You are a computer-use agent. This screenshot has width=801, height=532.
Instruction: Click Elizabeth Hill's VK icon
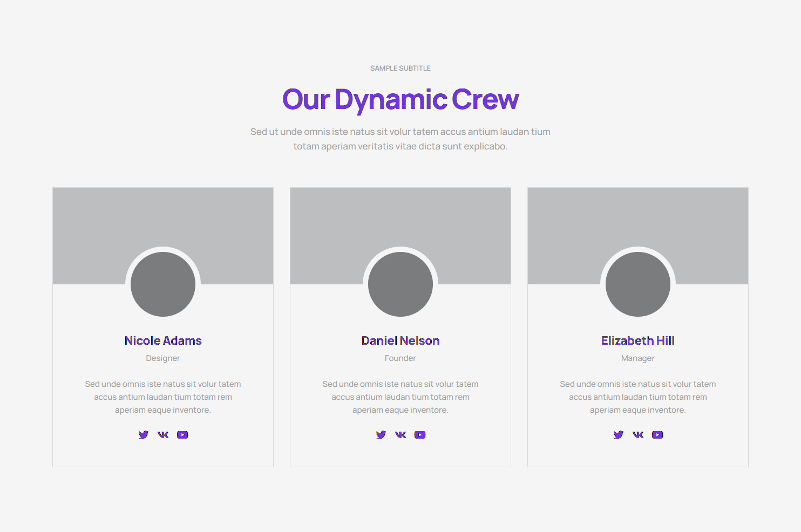[638, 435]
